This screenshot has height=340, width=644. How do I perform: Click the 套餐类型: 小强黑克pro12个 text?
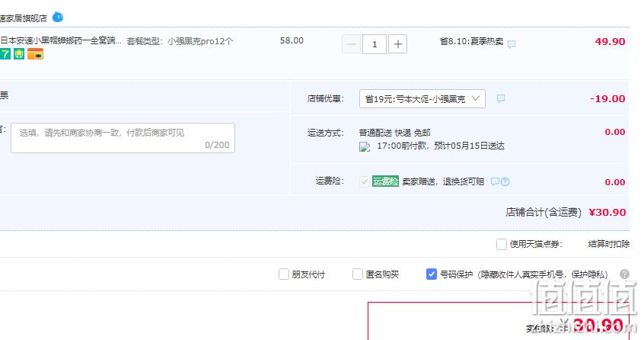click(x=180, y=41)
